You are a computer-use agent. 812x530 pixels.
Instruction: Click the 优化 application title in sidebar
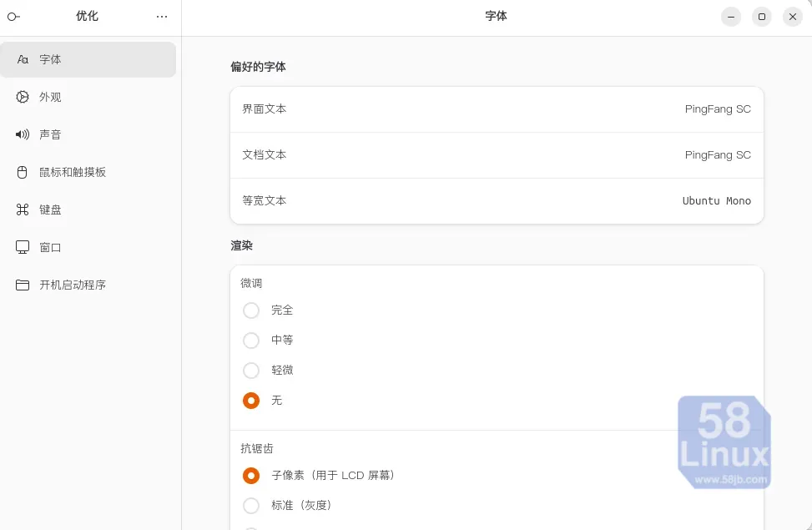[x=87, y=16]
